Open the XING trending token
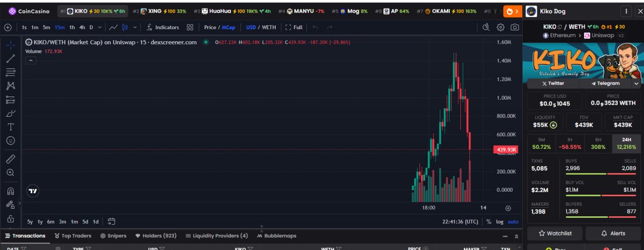644x250 pixels. point(159,11)
